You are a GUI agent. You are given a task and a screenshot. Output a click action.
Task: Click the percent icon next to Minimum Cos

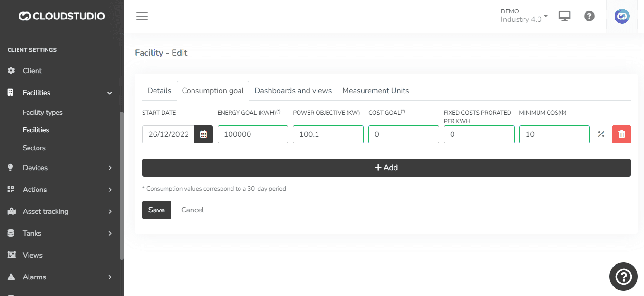(x=601, y=134)
